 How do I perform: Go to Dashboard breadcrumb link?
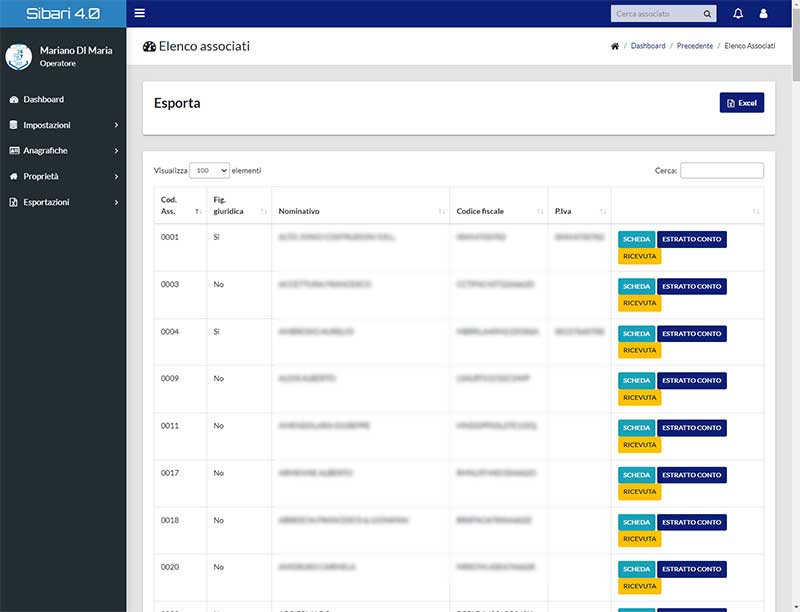click(648, 46)
